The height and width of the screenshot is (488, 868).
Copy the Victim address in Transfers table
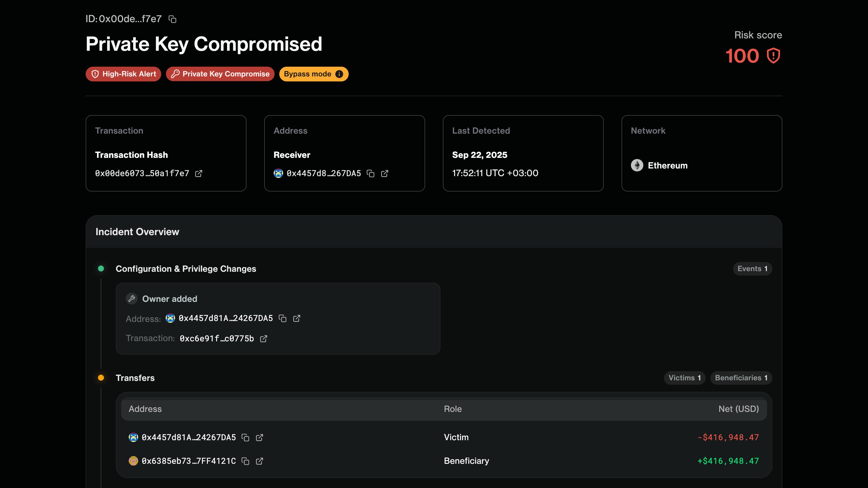tap(246, 438)
